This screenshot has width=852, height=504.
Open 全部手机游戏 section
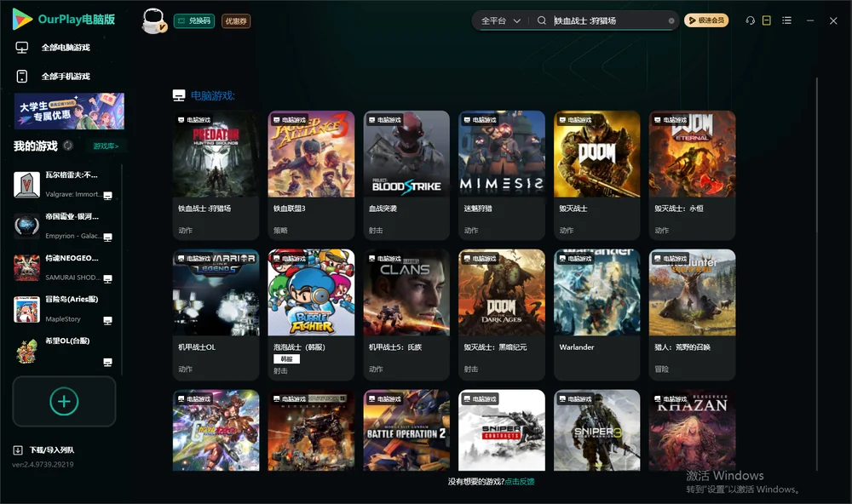tap(53, 76)
